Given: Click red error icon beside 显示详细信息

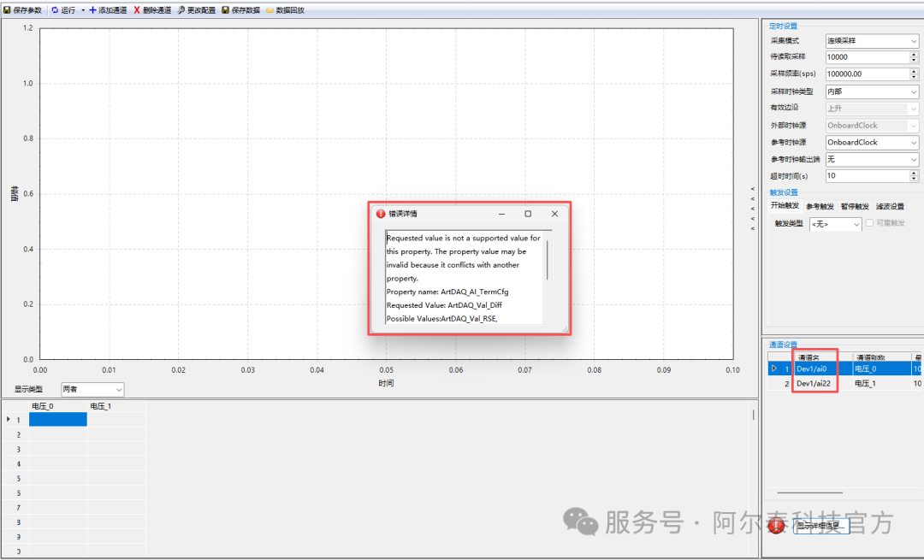Looking at the screenshot, I should (x=776, y=526).
